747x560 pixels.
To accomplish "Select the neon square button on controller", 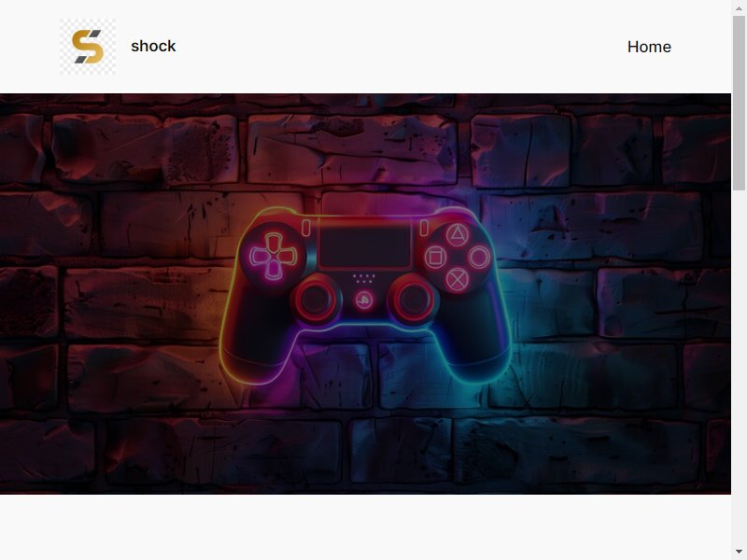I will (x=435, y=258).
